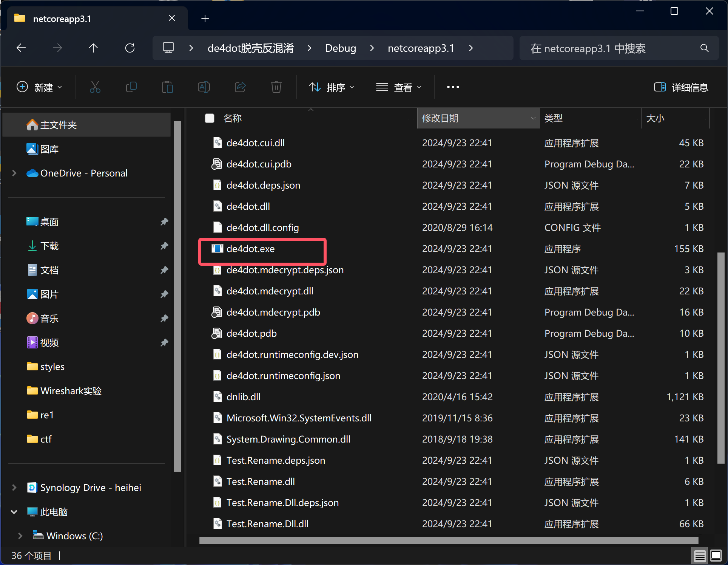728x565 pixels.
Task: Expand Windows (C:) drive node
Action: (20, 536)
